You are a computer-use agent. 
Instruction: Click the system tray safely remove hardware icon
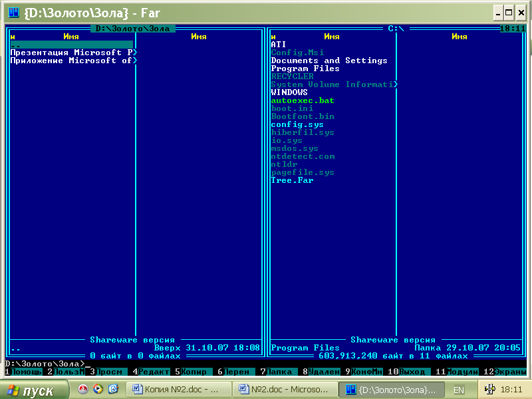point(489,389)
